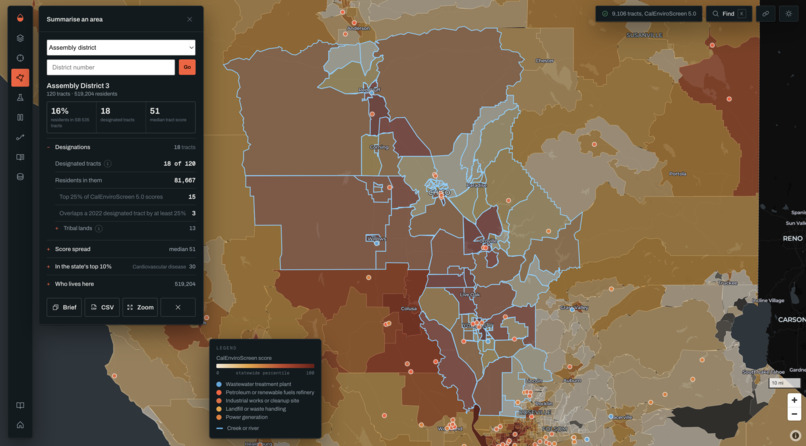The width and height of the screenshot is (806, 446).
Task: Click the 18 designated tracts stat card
Action: pos(121,117)
